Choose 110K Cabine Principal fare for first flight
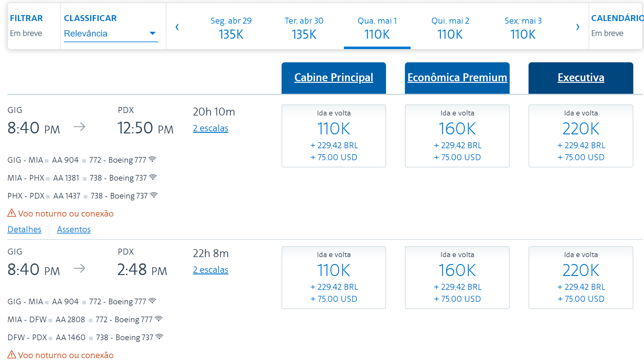Image resolution: width=644 pixels, height=360 pixels. (334, 136)
